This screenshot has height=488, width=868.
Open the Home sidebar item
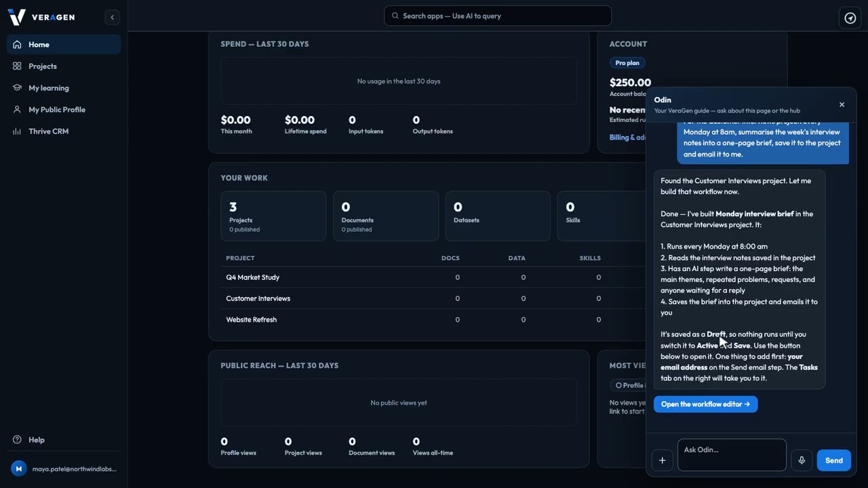(64, 45)
